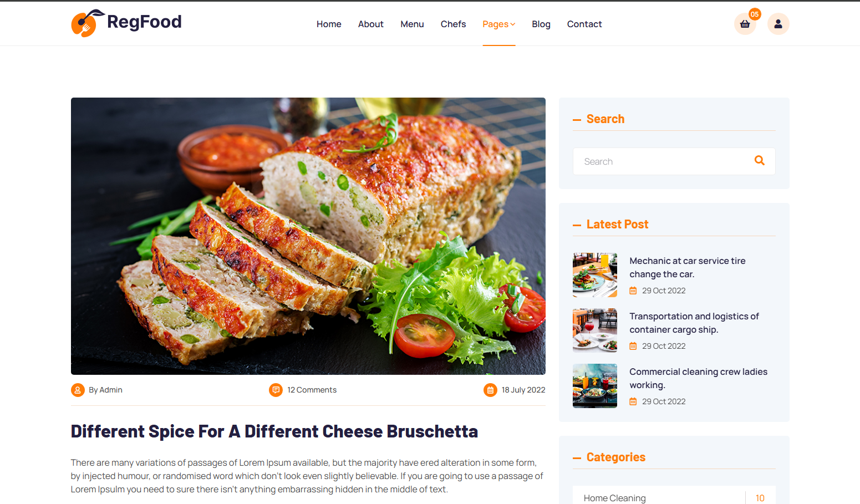Open the Contact page link
Screen dimensions: 860x504
584,24
